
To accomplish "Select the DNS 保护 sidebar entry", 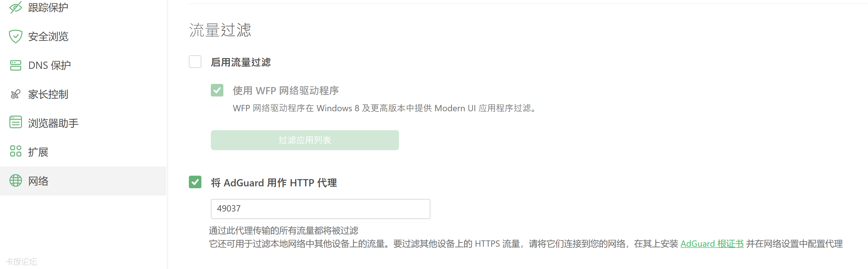I will pyautogui.click(x=50, y=65).
